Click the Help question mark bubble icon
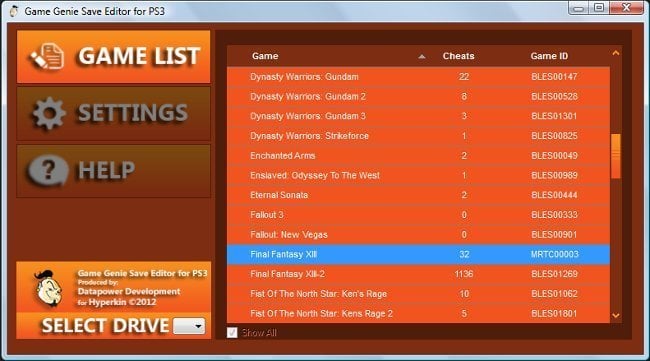The width and height of the screenshot is (650, 361). [48, 170]
